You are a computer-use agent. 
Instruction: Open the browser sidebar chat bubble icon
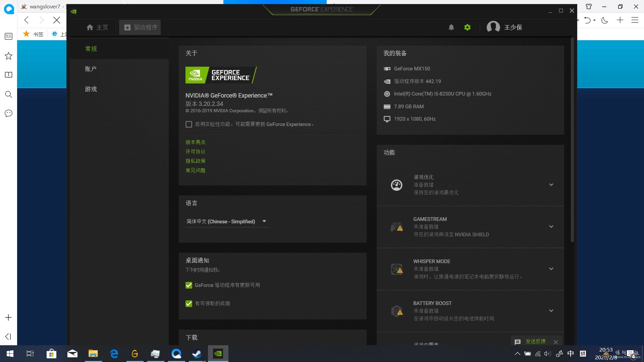click(x=8, y=113)
